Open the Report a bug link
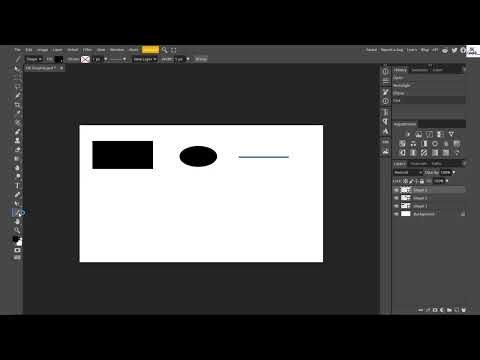480x360 pixels. click(x=392, y=50)
